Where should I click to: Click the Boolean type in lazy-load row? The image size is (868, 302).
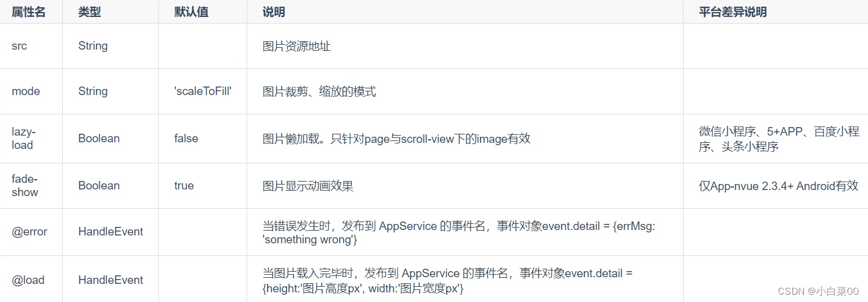pyautogui.click(x=99, y=139)
